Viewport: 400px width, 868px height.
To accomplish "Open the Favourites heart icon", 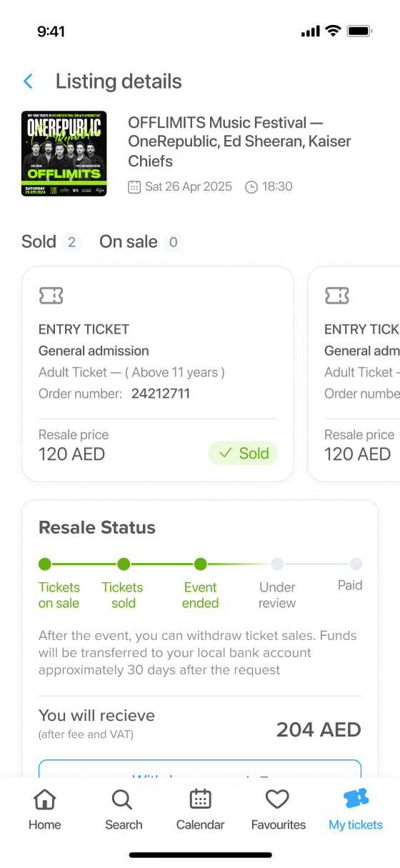I will (x=277, y=799).
